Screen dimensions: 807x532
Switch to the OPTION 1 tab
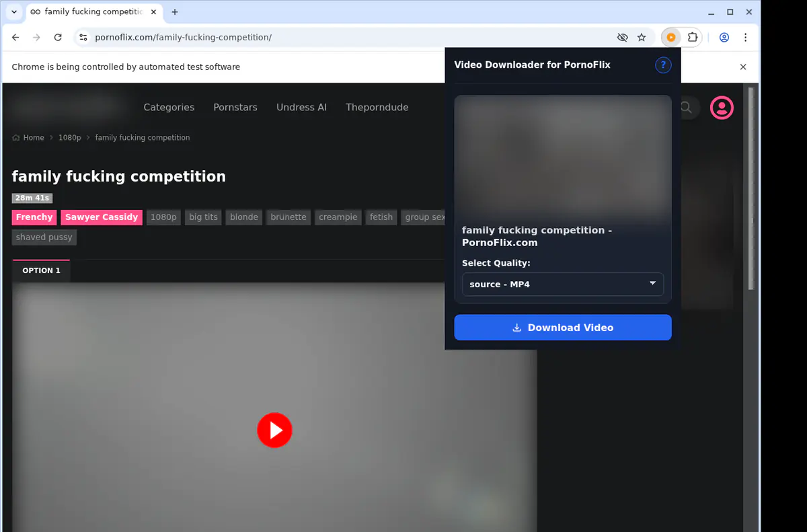[41, 270]
